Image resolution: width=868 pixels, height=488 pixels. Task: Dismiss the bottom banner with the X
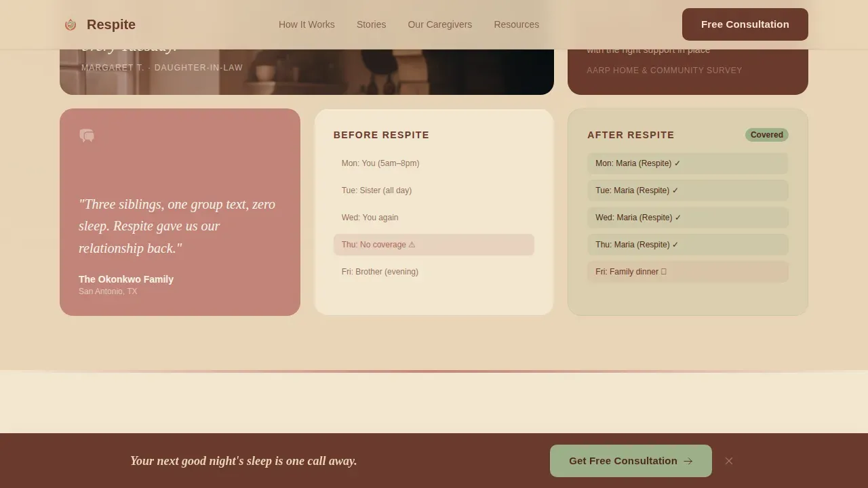point(729,461)
